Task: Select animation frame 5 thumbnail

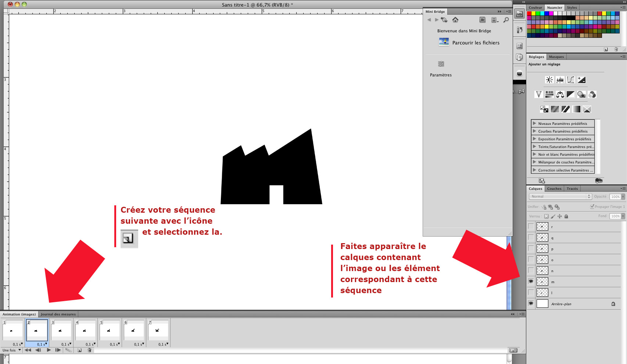Action: click(x=110, y=330)
